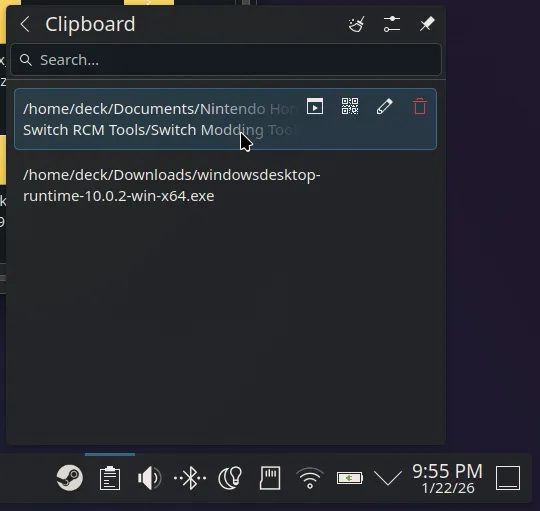Focus the clipboard Search field
The height and width of the screenshot is (511, 540).
(x=226, y=60)
